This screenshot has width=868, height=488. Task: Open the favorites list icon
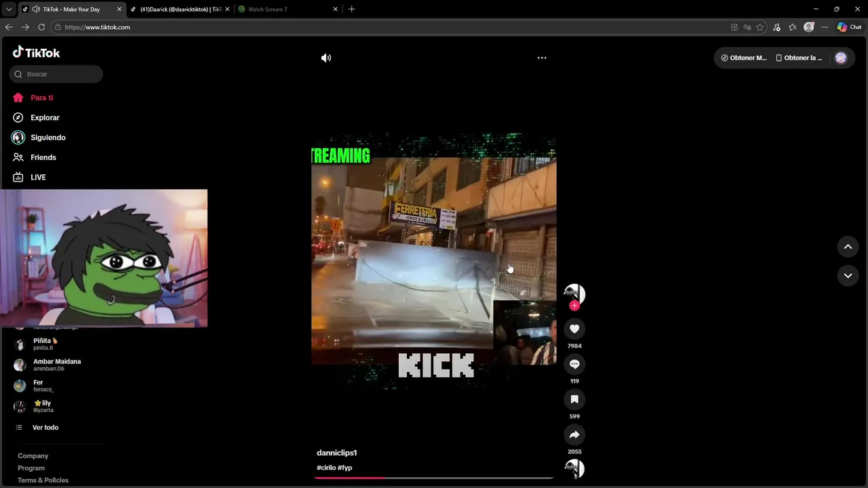(x=792, y=27)
